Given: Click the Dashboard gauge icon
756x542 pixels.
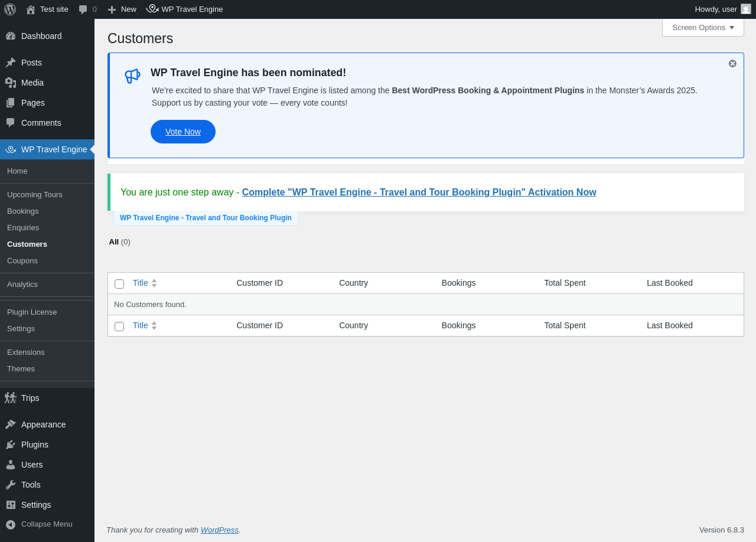Looking at the screenshot, I should click(x=11, y=36).
